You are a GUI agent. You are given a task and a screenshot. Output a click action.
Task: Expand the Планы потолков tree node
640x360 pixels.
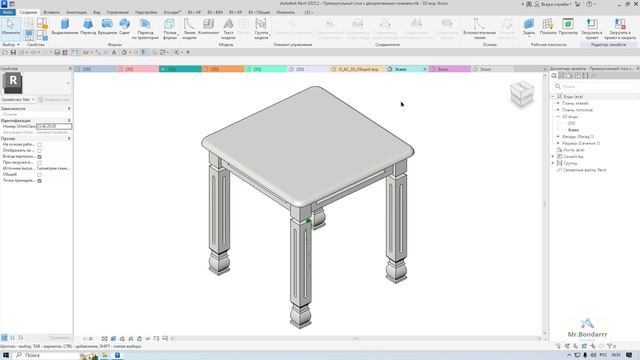coord(558,110)
